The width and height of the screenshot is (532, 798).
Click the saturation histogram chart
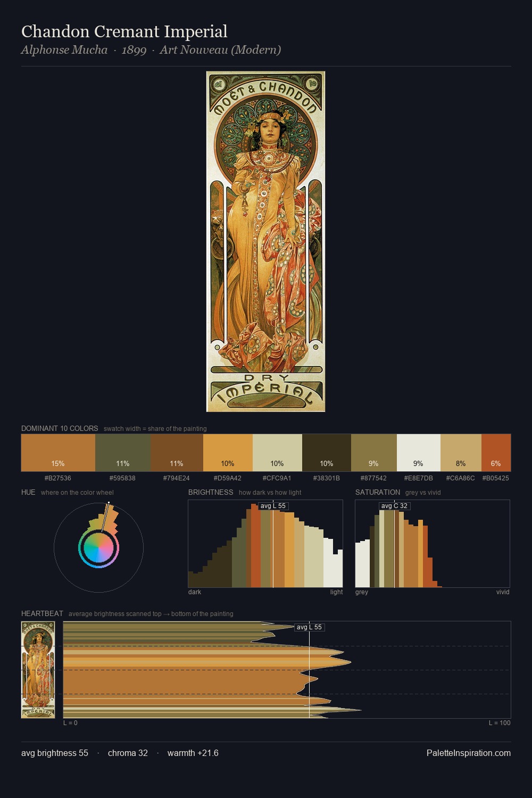[x=433, y=544]
